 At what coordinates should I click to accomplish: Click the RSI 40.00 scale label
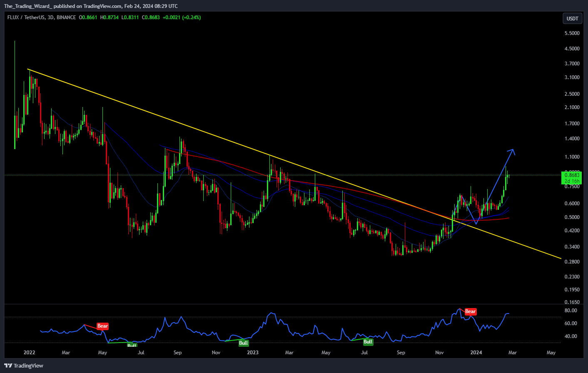[x=571, y=336]
